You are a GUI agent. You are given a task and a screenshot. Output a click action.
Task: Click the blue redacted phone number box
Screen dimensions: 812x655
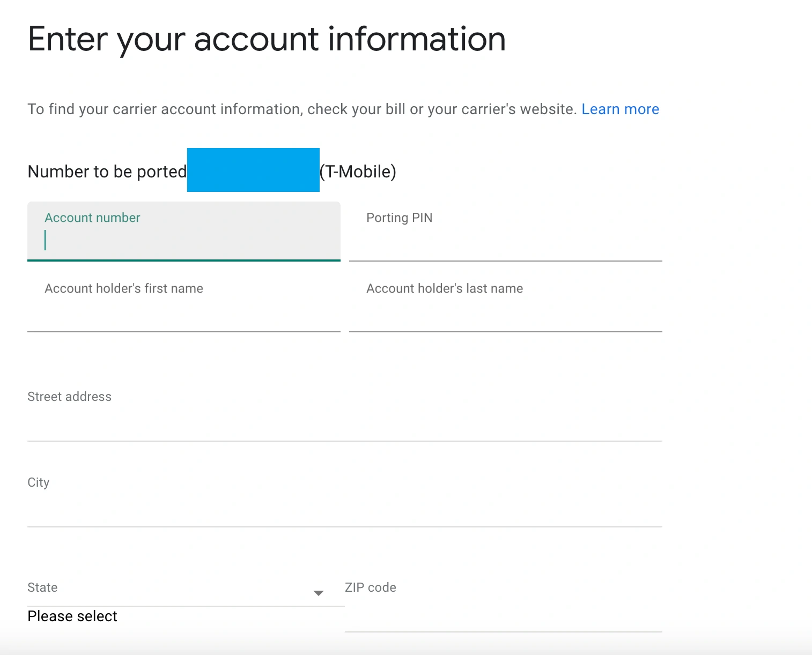pyautogui.click(x=253, y=170)
